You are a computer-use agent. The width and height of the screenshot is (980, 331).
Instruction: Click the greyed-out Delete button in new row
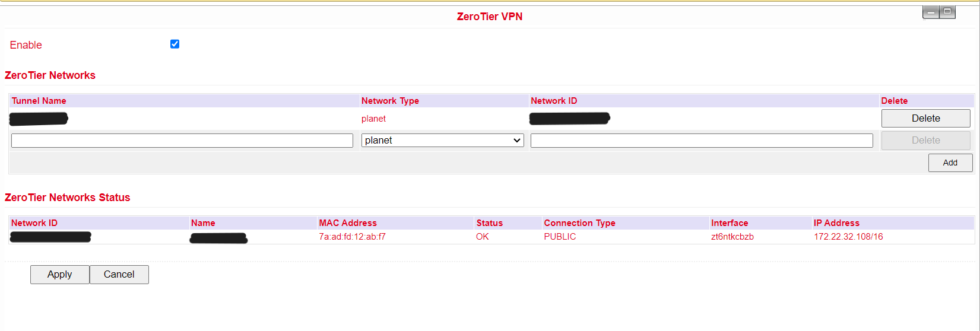(x=925, y=141)
